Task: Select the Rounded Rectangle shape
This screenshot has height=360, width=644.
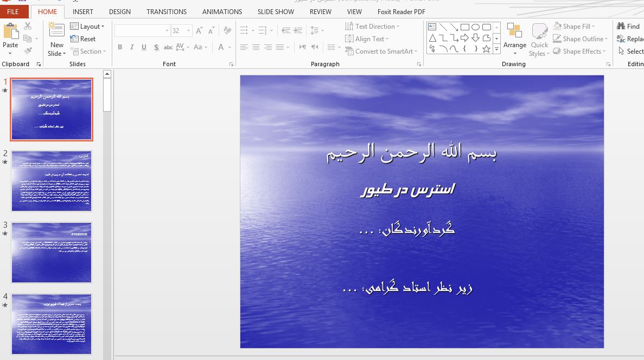Action: (487, 27)
